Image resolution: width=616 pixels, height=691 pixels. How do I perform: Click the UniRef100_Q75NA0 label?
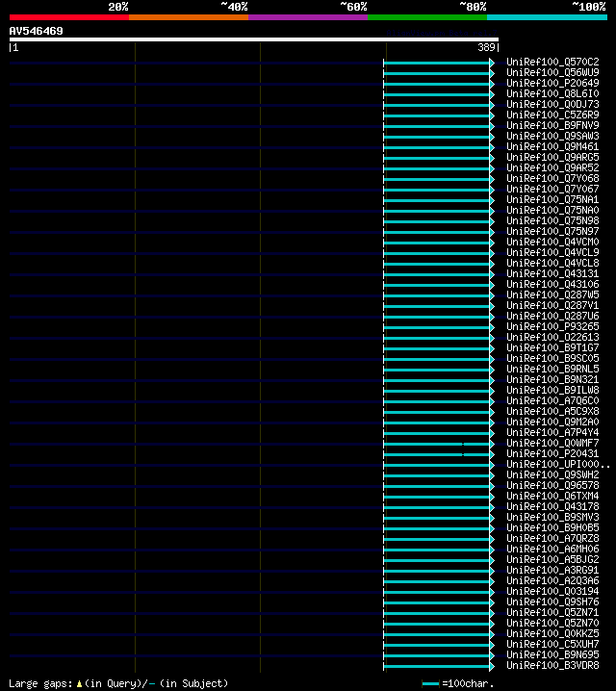coord(552,210)
